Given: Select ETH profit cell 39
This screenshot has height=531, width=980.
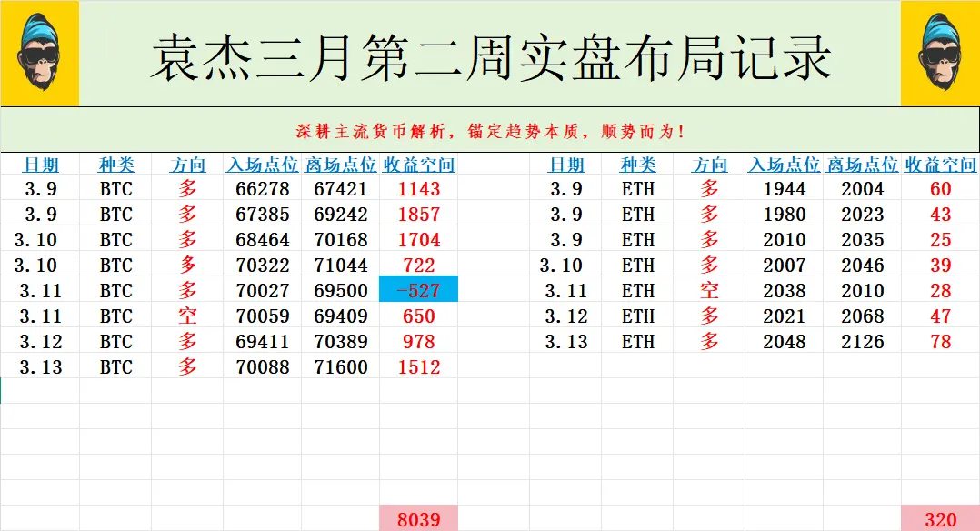Looking at the screenshot, I should (941, 265).
